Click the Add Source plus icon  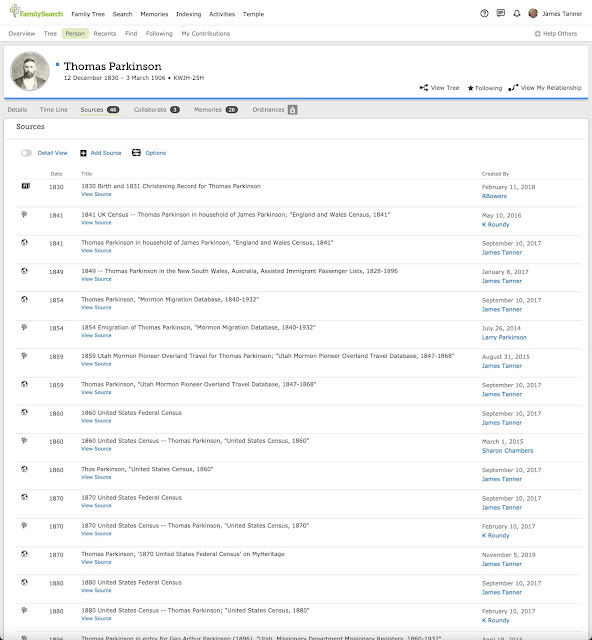click(x=83, y=153)
